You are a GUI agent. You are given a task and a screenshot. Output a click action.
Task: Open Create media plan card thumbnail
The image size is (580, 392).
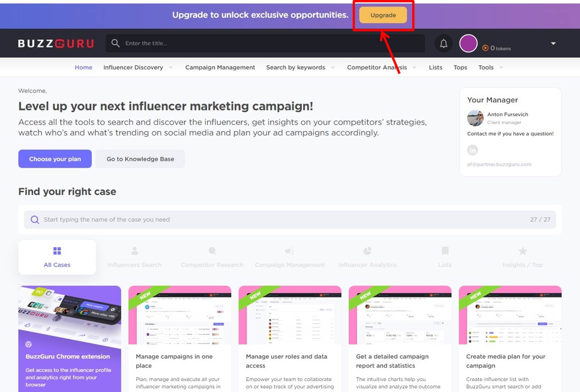510,315
